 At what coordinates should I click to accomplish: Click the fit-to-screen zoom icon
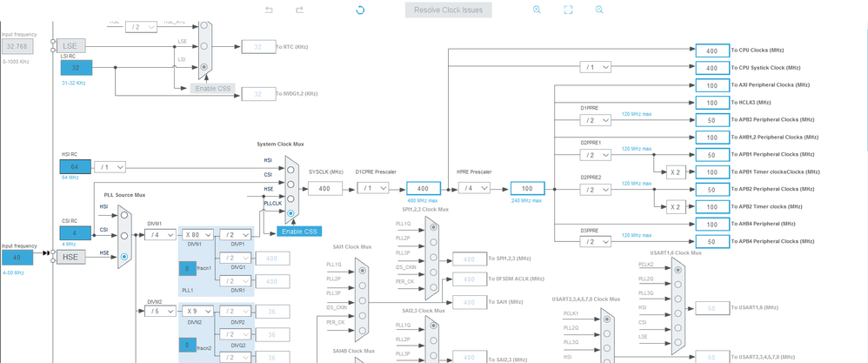click(568, 10)
